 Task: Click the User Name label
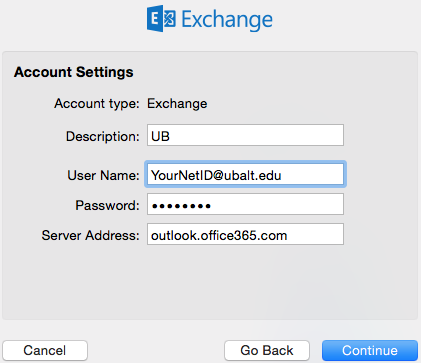pyautogui.click(x=103, y=175)
